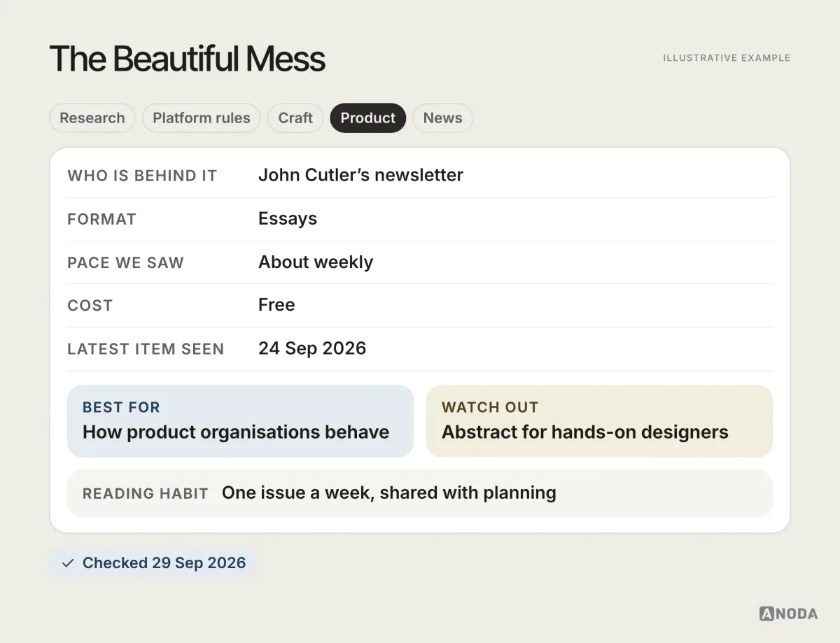Click the Reading habit label

pyautogui.click(x=146, y=494)
